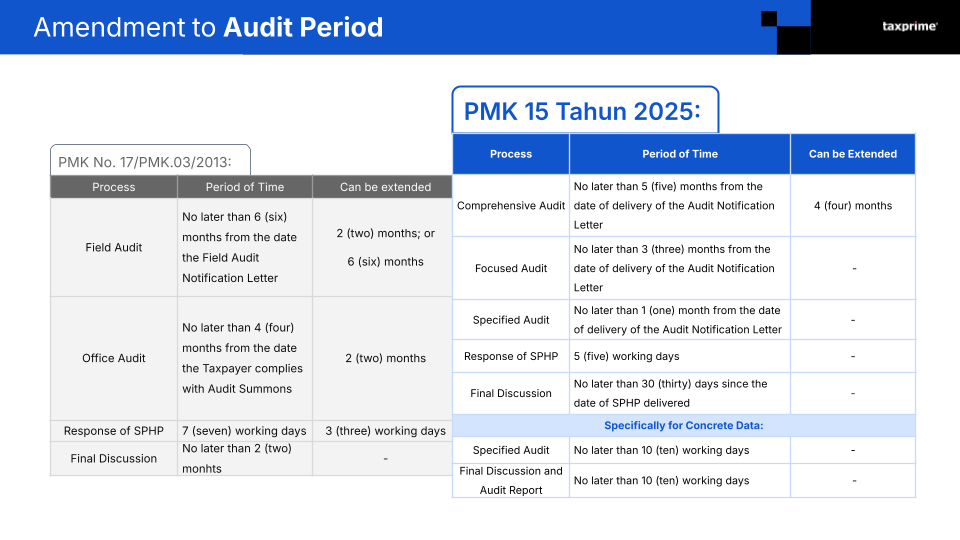Click '2 (two) months; or 6 (six) months' cell
This screenshot has height=540, width=960.
point(385,247)
